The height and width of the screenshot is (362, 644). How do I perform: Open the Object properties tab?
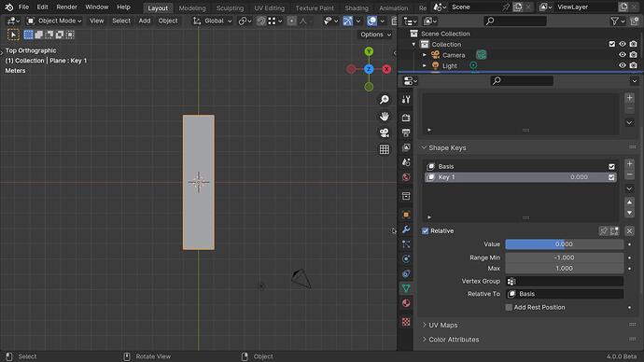(x=406, y=215)
